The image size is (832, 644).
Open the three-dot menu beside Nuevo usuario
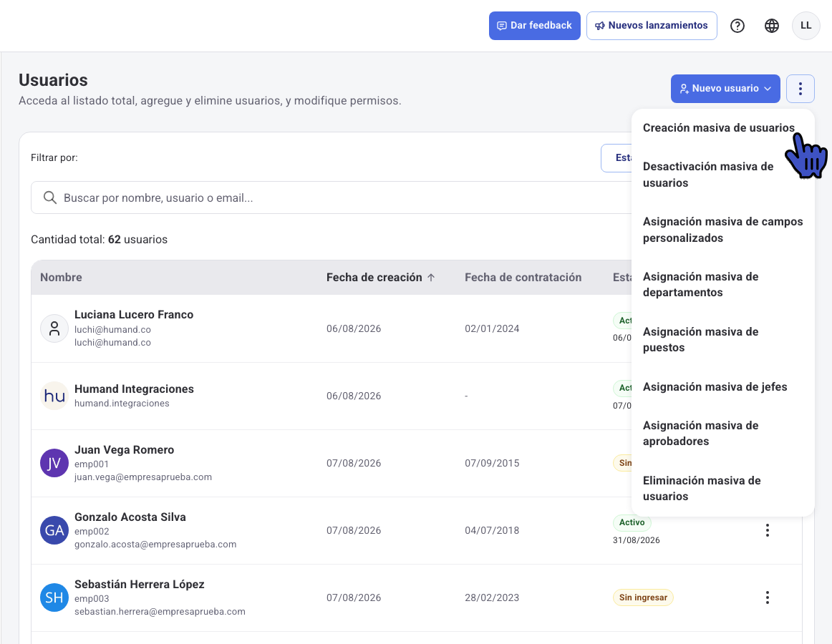800,89
